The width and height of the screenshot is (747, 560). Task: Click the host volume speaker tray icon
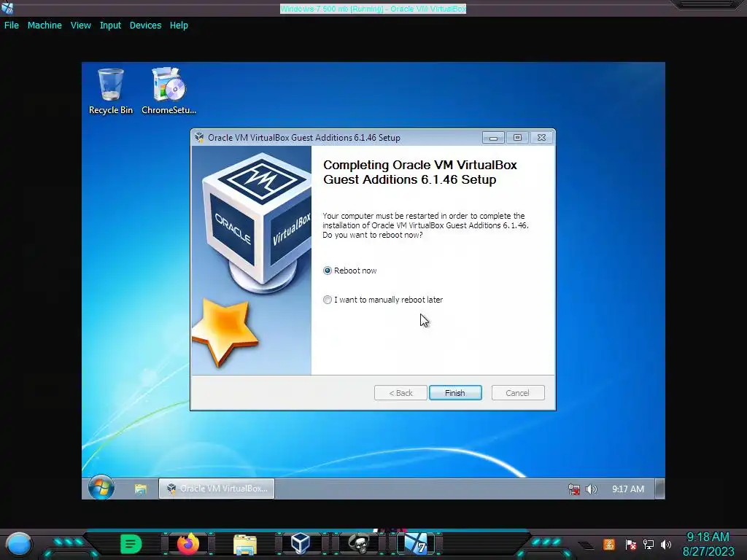(666, 544)
